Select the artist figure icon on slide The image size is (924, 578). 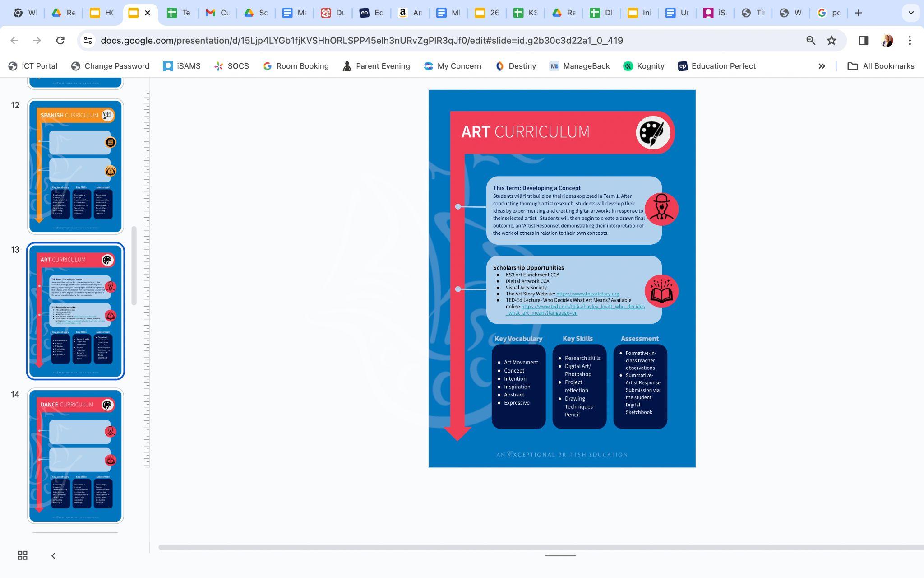pos(661,209)
